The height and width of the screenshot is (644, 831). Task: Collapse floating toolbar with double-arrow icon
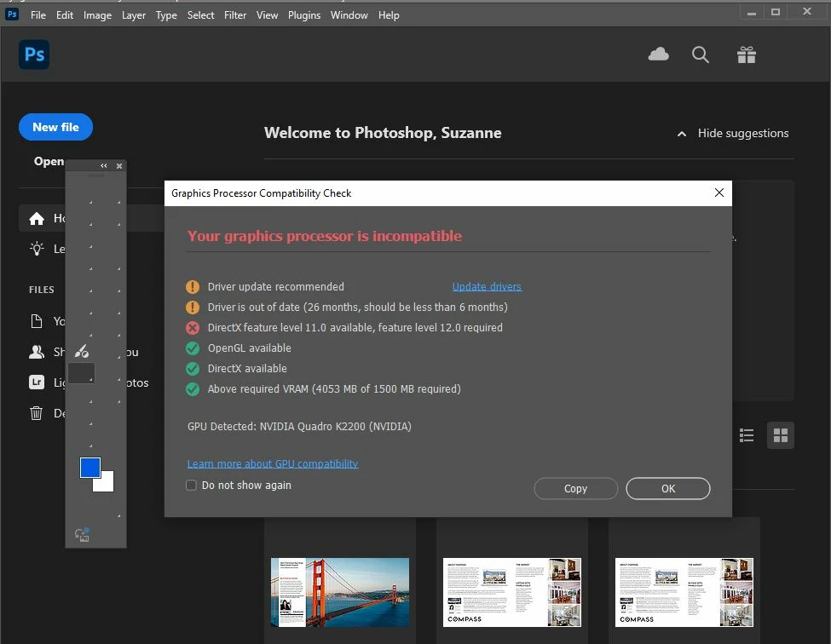pos(104,166)
